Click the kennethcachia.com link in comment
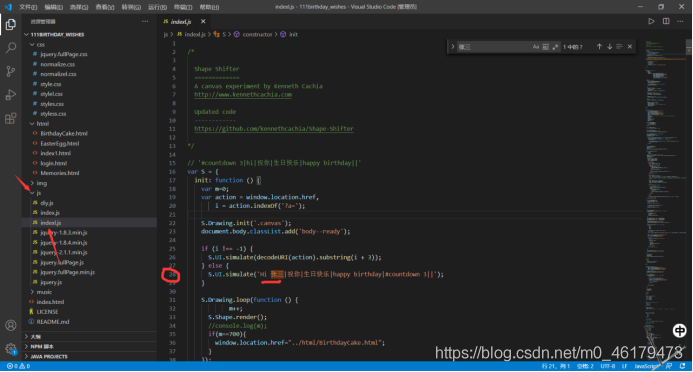Screen dimensions: 693x372 point(243,95)
